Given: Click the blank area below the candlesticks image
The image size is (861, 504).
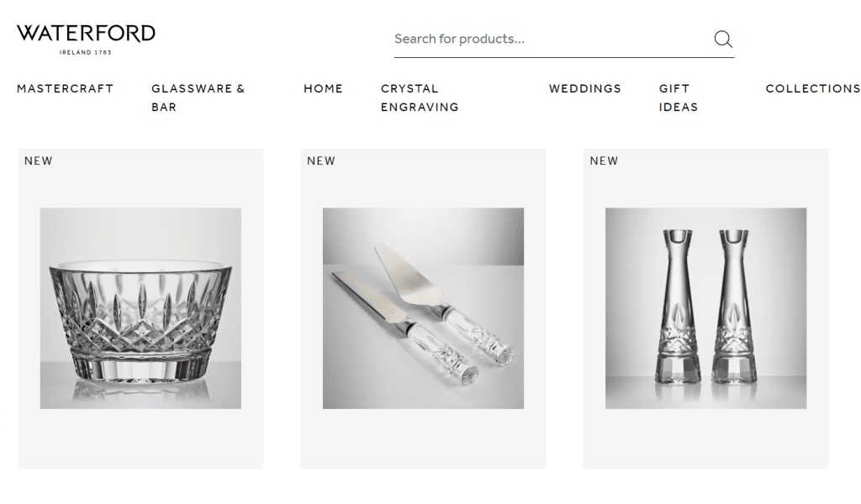Looking at the screenshot, I should click(706, 438).
